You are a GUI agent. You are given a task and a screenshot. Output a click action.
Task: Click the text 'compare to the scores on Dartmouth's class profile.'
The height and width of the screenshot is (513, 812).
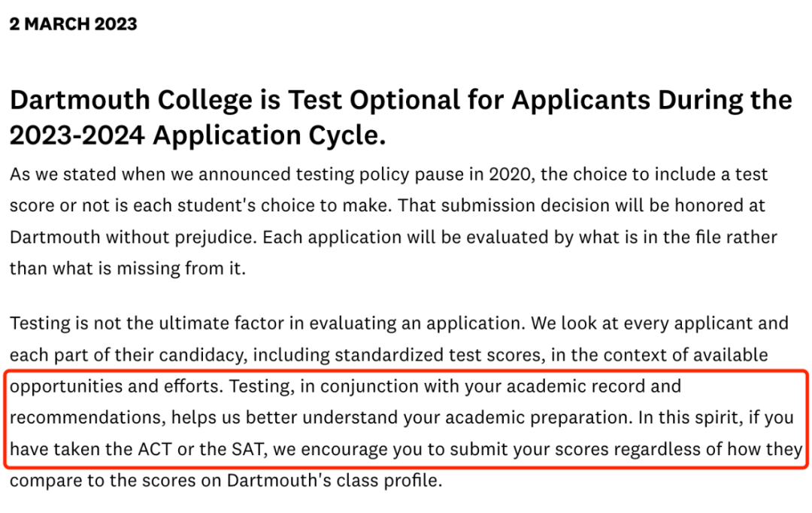pyautogui.click(x=226, y=481)
